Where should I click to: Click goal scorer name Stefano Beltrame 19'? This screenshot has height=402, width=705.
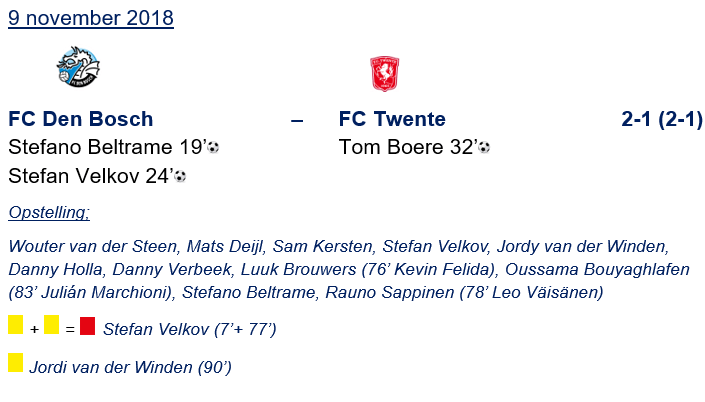105,148
